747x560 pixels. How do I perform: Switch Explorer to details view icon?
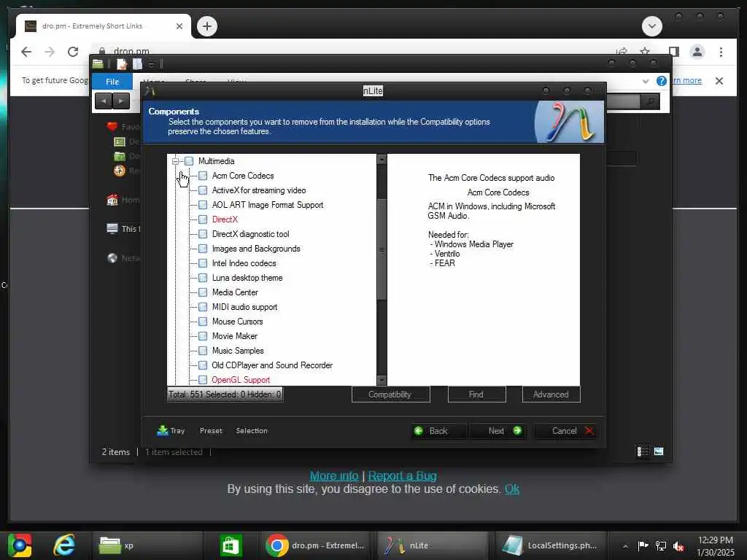pos(643,451)
